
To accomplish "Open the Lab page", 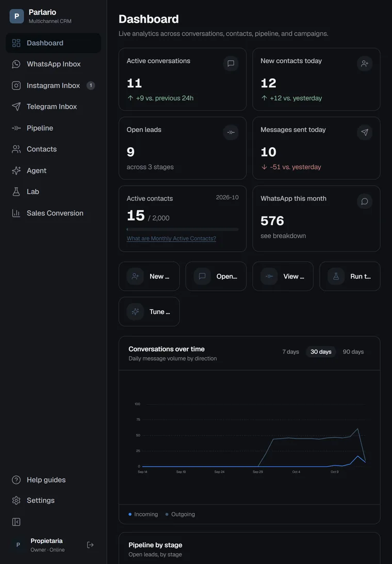I will pos(53,192).
